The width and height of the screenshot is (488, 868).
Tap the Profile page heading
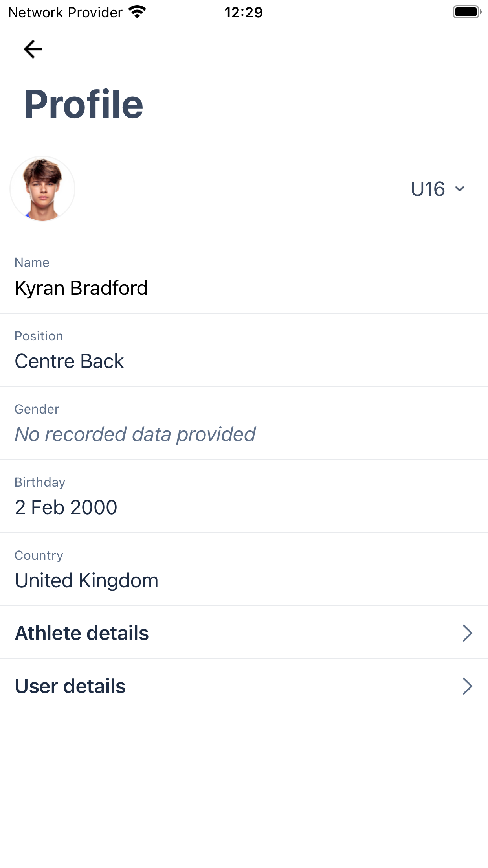tap(84, 104)
